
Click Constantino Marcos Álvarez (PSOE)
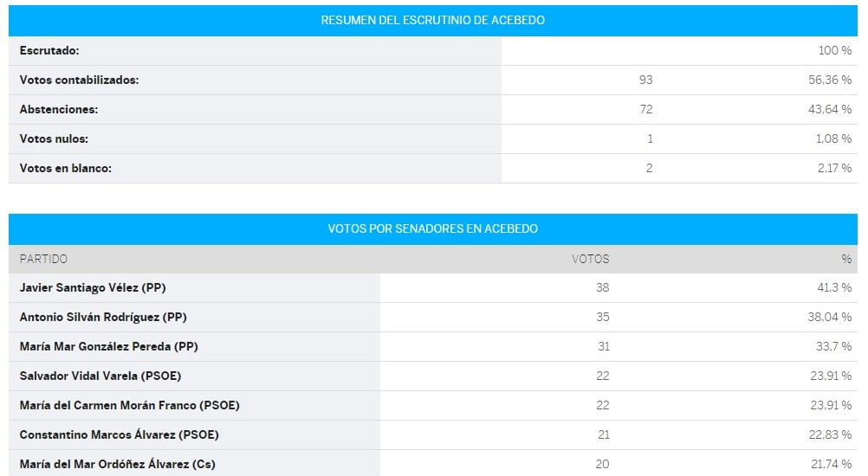[x=119, y=434]
